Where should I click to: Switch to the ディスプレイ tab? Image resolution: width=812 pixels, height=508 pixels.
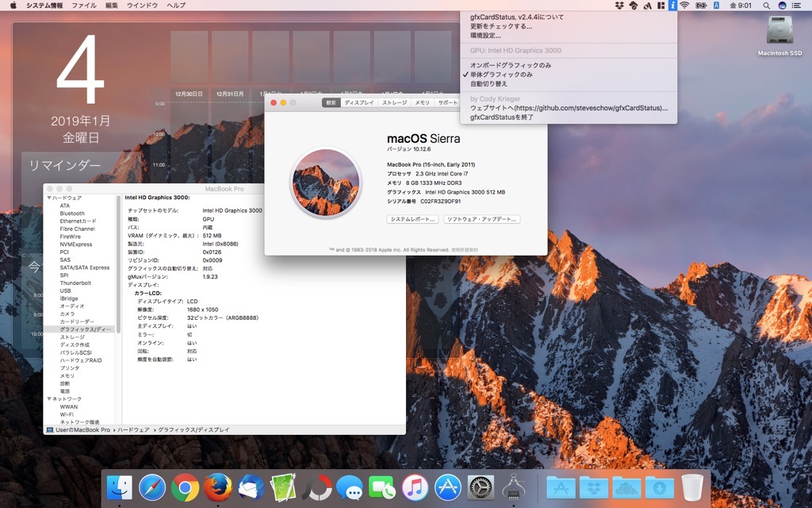359,102
